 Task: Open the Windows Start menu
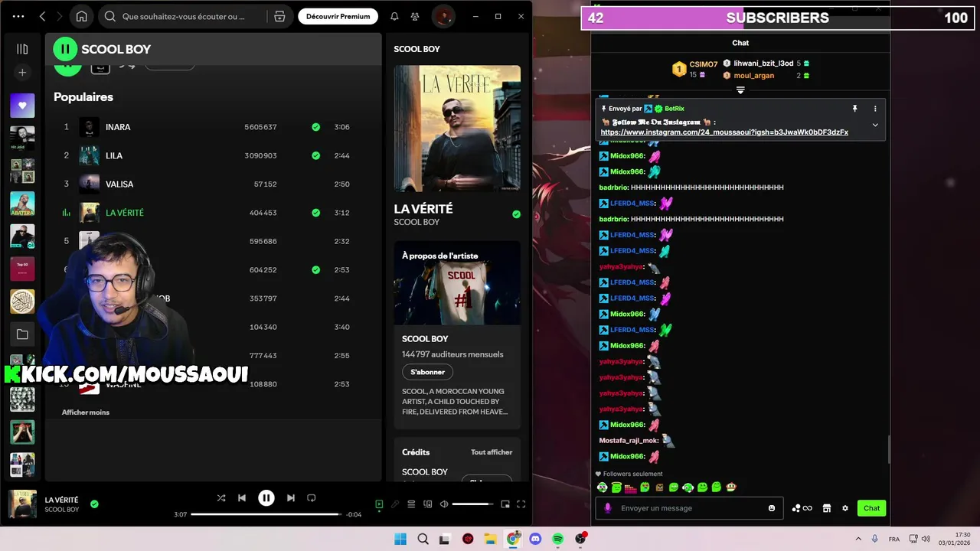(400, 539)
